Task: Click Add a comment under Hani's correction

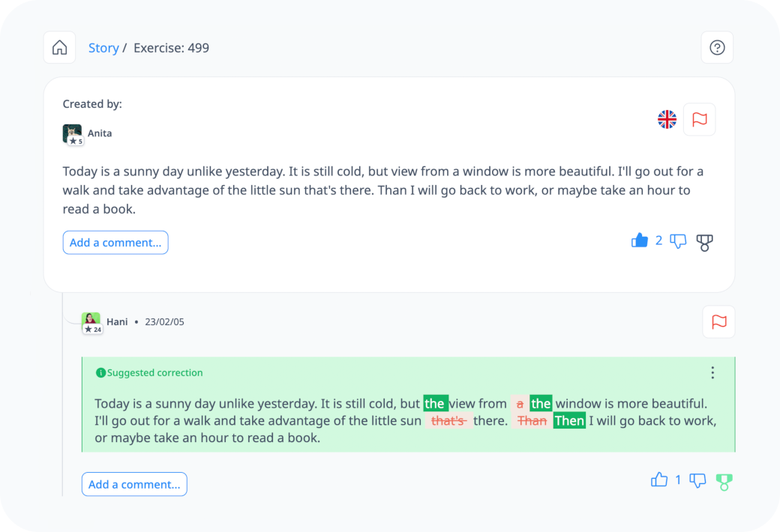Action: click(x=134, y=484)
